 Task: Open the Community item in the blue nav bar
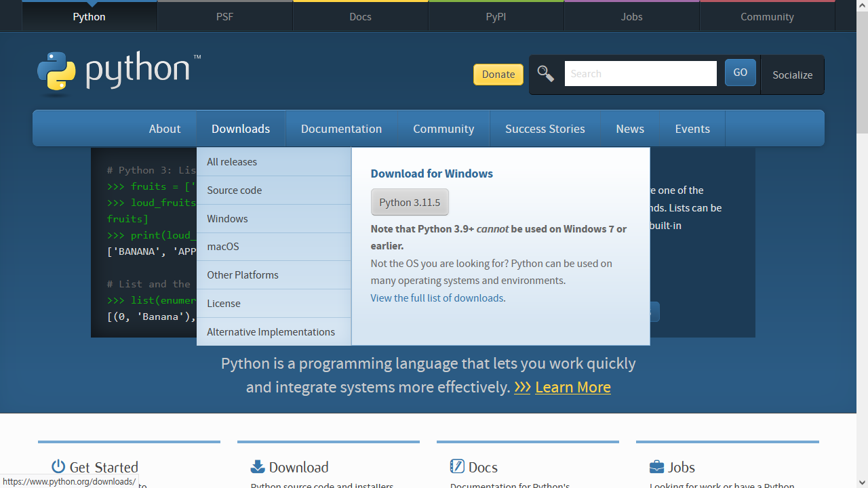[443, 129]
